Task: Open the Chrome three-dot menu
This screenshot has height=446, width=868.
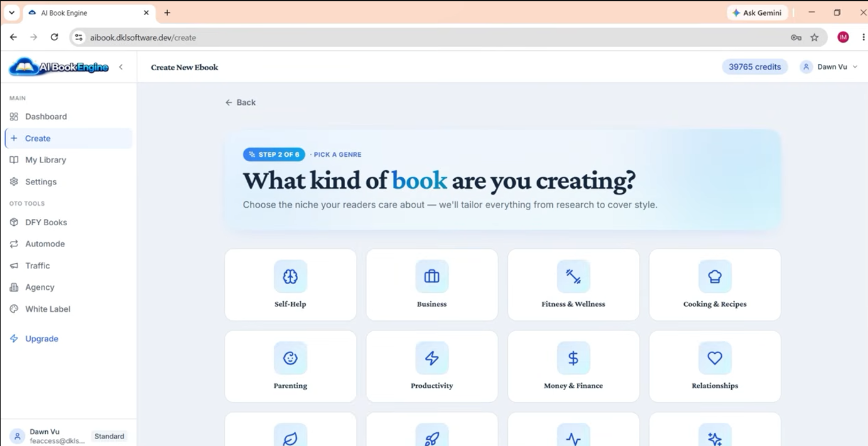Action: (864, 38)
